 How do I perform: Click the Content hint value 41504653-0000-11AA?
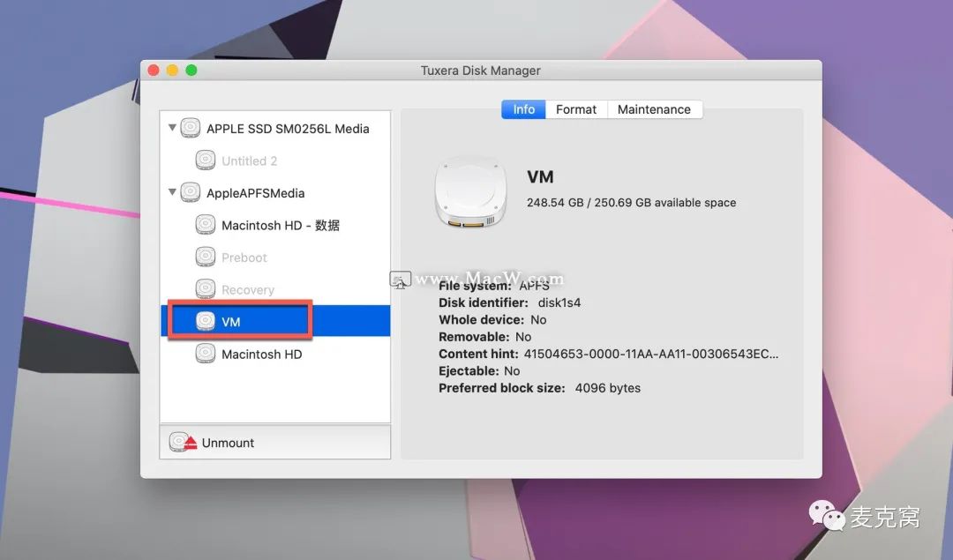coord(651,354)
